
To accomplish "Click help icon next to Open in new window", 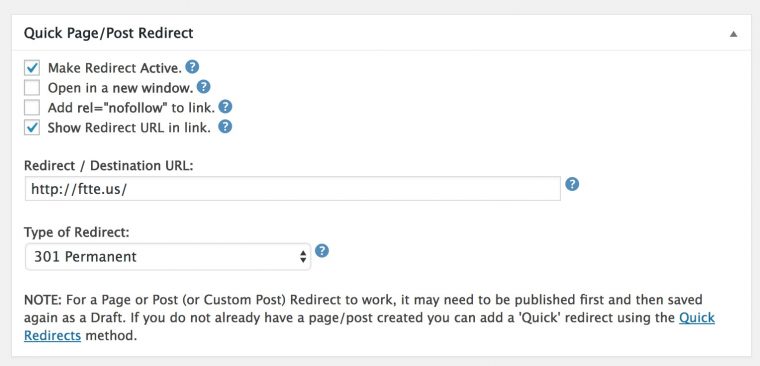I will pos(204,87).
